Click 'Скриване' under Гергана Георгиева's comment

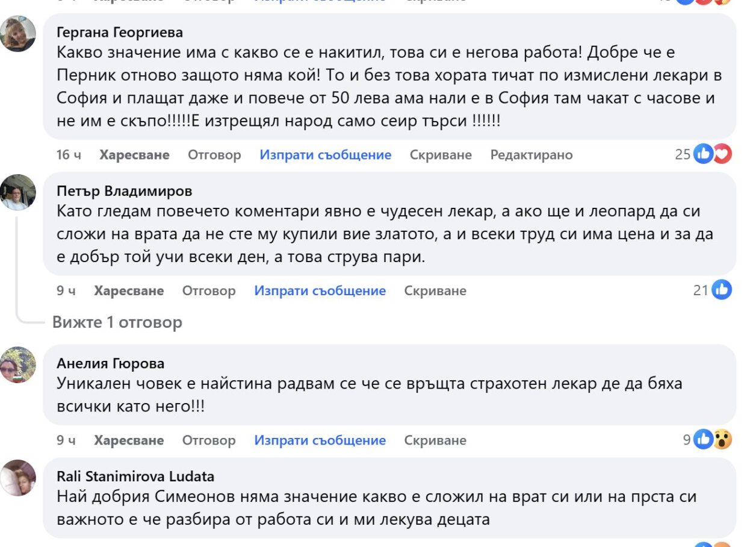[441, 155]
